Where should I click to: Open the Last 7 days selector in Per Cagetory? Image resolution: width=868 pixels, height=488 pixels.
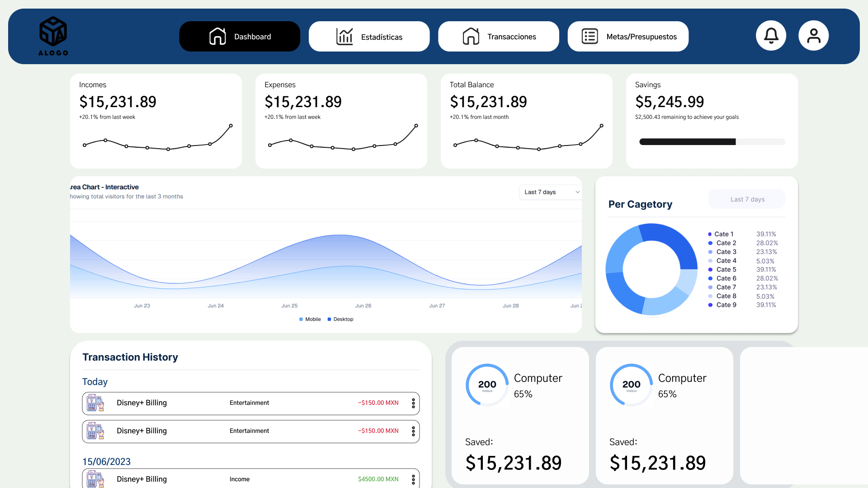click(x=746, y=199)
